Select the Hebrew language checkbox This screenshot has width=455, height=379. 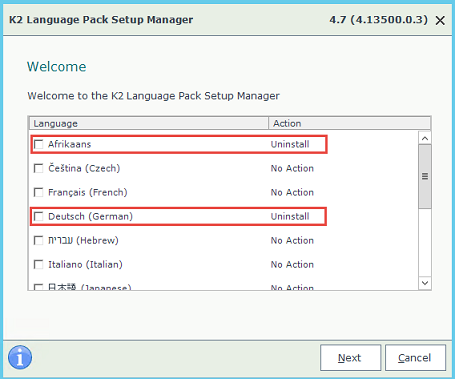click(x=39, y=240)
